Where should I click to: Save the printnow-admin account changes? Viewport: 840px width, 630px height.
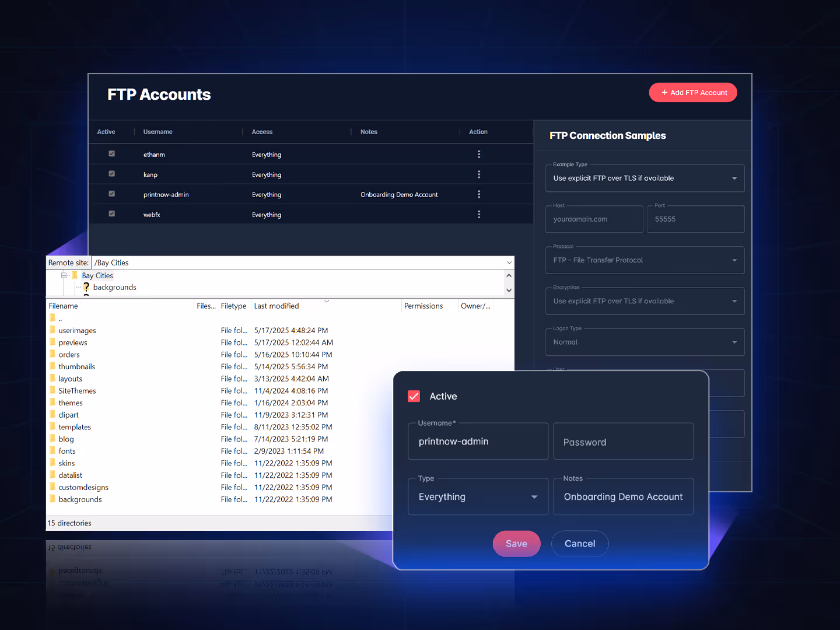pyautogui.click(x=516, y=543)
